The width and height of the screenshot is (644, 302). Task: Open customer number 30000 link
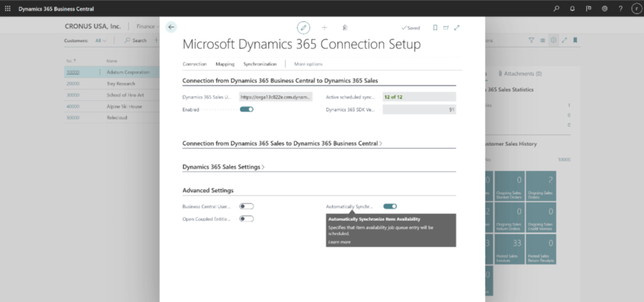73,95
